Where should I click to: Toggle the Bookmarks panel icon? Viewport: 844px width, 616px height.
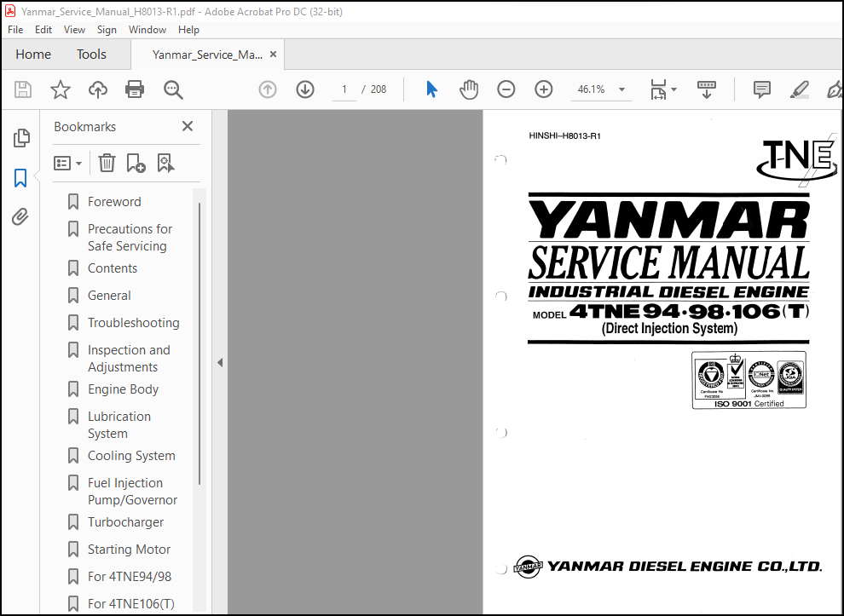pos(20,177)
